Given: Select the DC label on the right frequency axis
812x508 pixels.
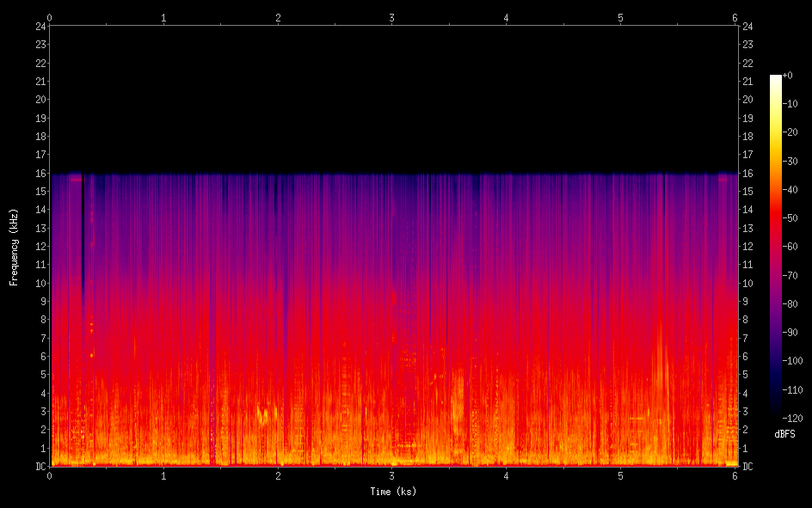Looking at the screenshot, I should [x=747, y=467].
